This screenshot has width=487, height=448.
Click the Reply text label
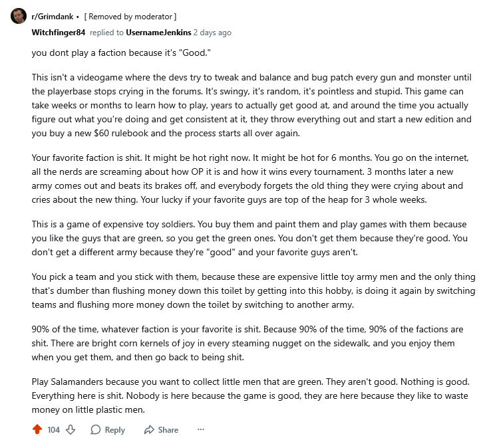pos(115,430)
